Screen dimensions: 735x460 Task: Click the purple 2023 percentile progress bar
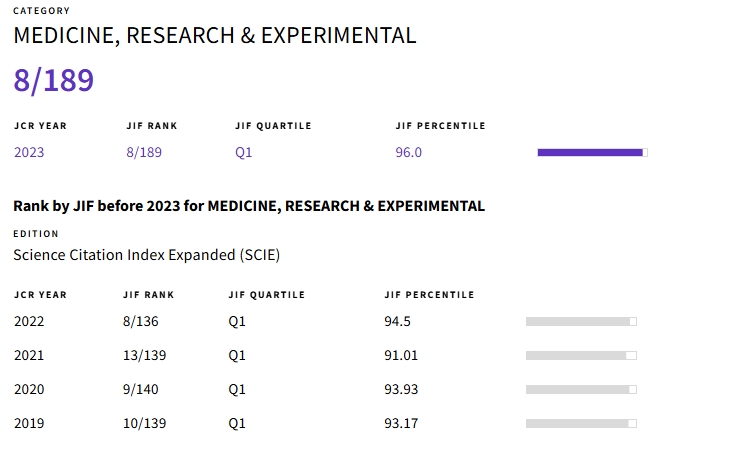592,152
